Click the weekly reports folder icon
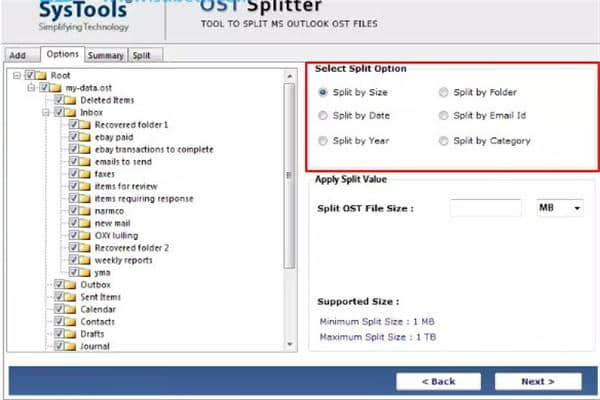 [86, 260]
